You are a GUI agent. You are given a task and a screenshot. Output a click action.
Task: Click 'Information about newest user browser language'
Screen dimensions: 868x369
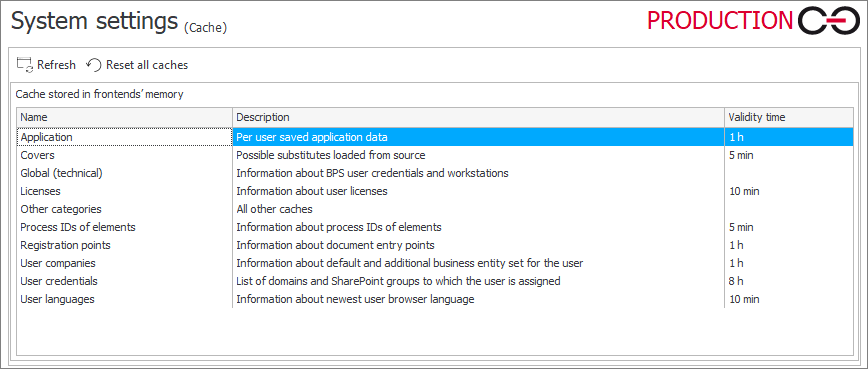click(x=355, y=299)
